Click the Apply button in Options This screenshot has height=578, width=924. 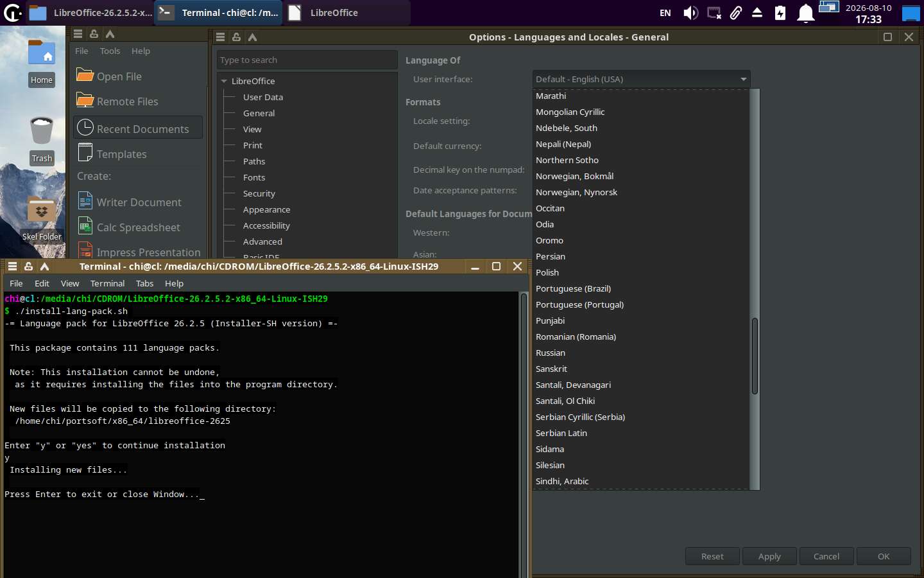click(x=769, y=556)
